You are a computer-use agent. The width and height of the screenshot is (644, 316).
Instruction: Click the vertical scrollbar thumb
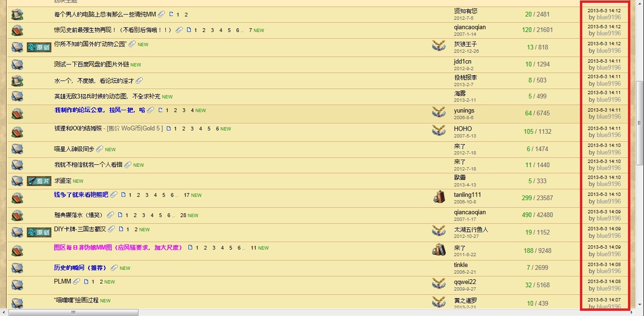pyautogui.click(x=640, y=122)
